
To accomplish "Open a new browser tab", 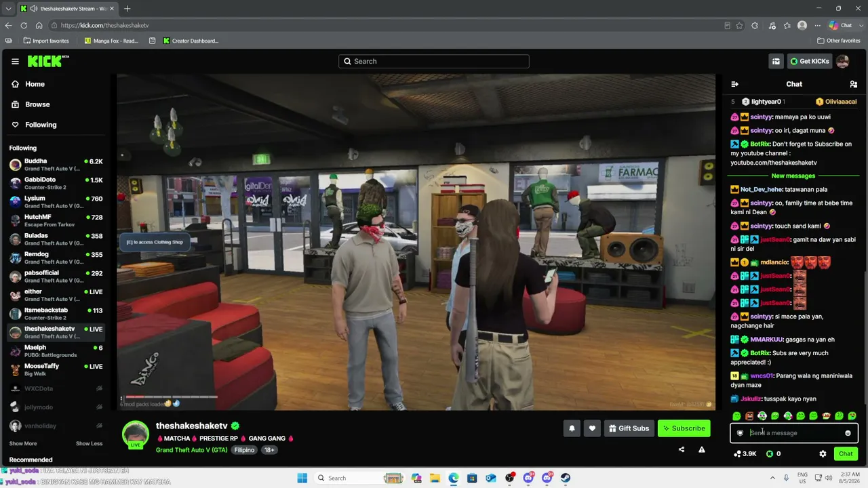I will tap(127, 9).
